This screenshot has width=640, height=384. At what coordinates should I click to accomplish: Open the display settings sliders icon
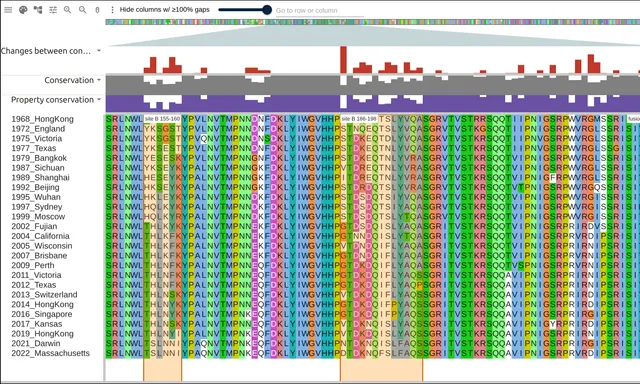pos(53,10)
